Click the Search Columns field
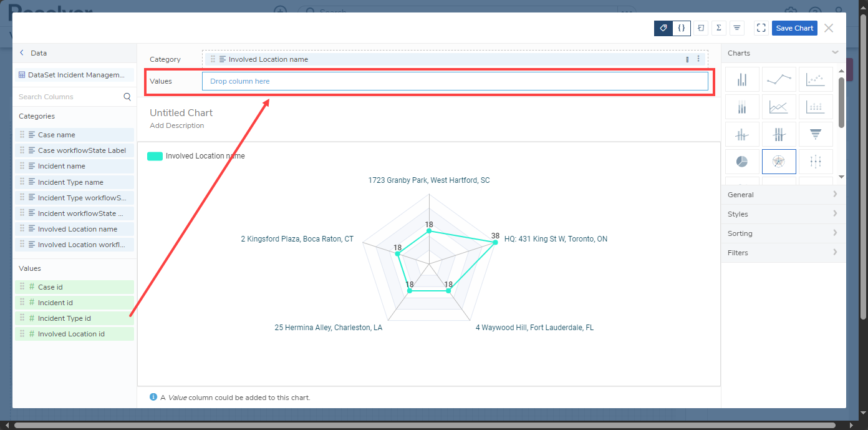868x430 pixels. tap(69, 97)
